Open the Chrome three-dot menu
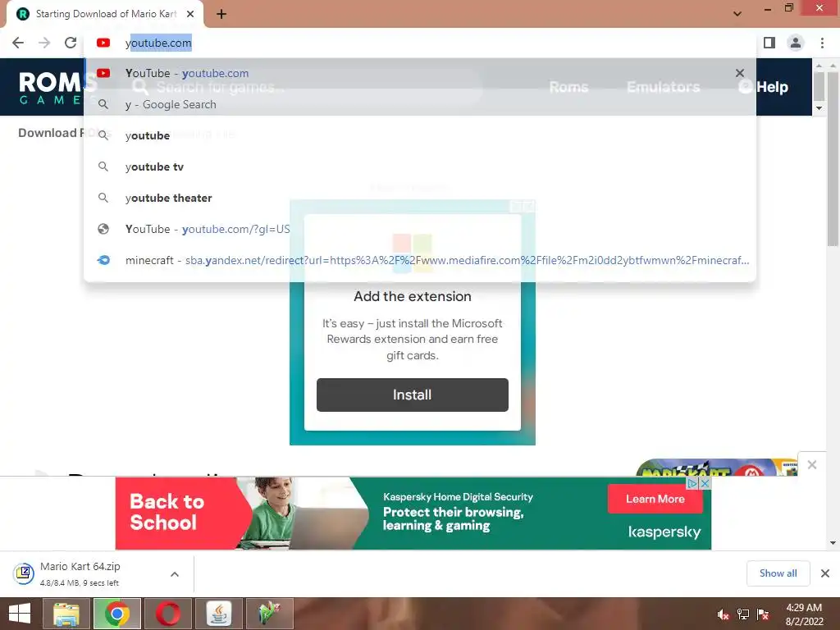Image resolution: width=840 pixels, height=630 pixels. click(822, 43)
